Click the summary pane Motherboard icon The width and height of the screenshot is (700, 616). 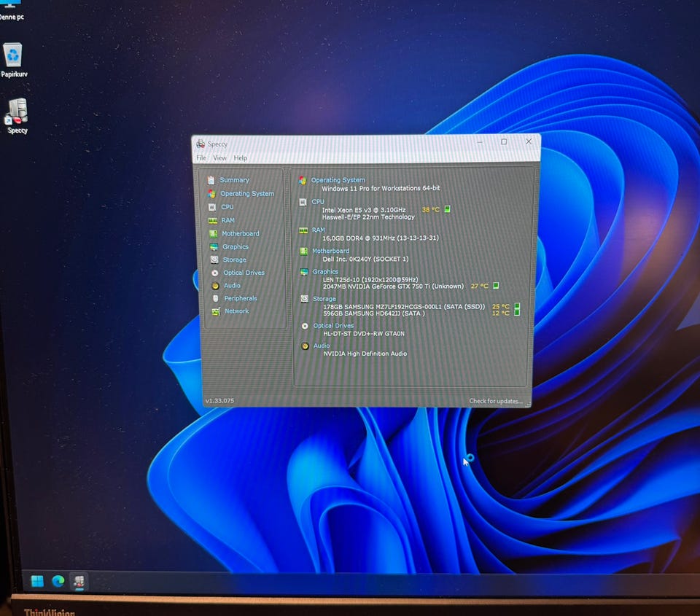pos(303,252)
